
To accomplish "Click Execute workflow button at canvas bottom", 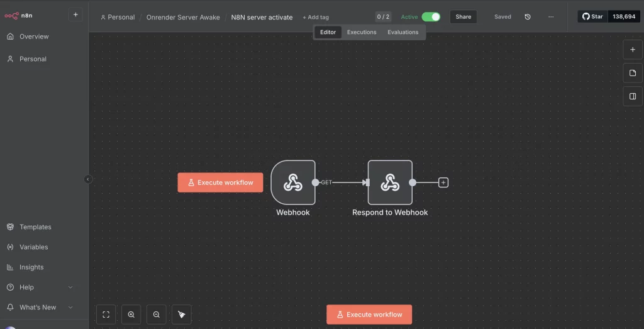I will coord(369,315).
